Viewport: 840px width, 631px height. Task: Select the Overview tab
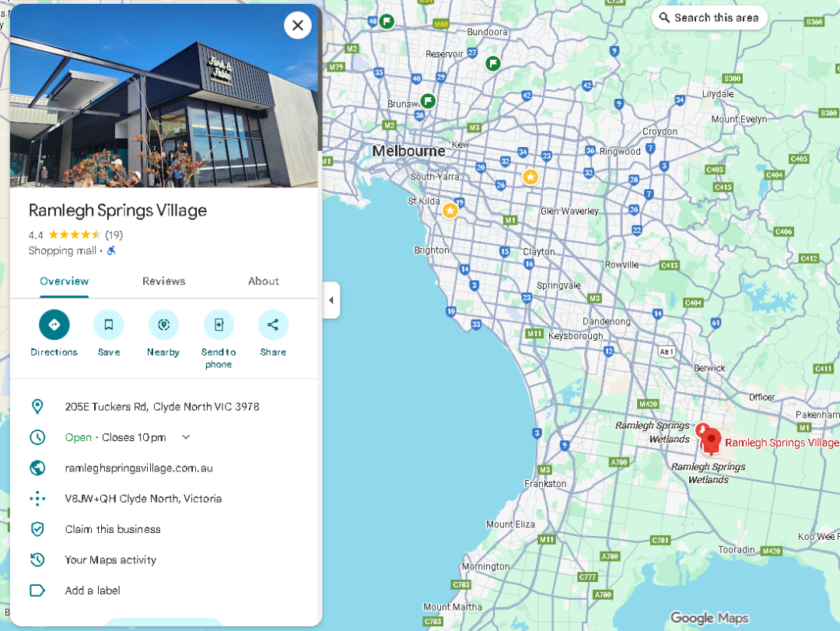click(65, 281)
